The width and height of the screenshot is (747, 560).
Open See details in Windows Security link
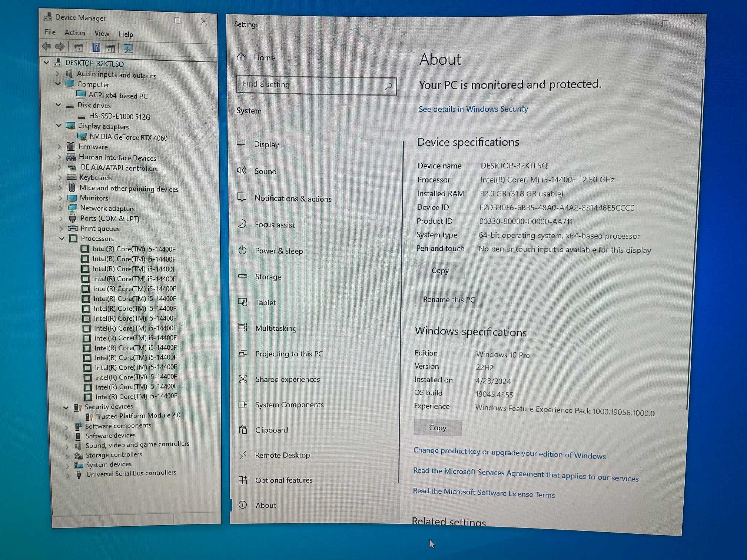pyautogui.click(x=473, y=109)
